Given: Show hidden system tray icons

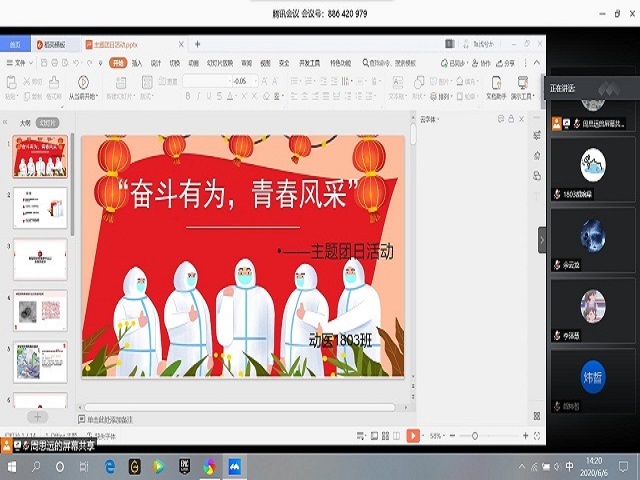Looking at the screenshot, I should (x=522, y=466).
